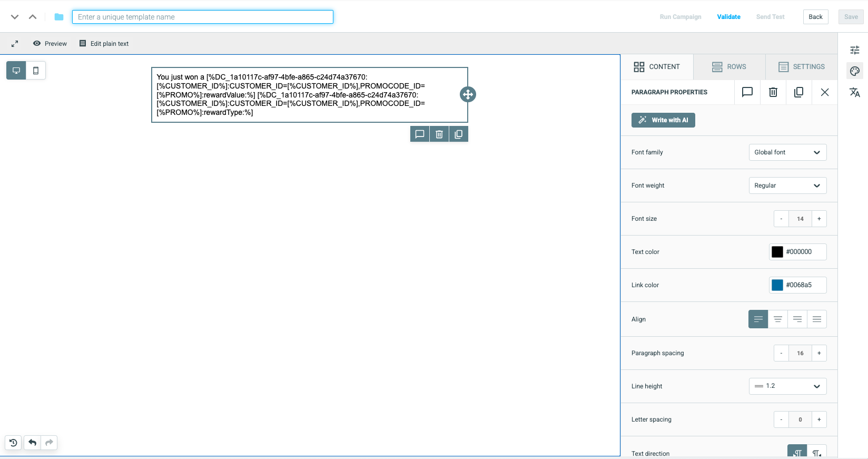This screenshot has height=459, width=868.
Task: Duplicate block using the canvas copy icon
Action: pos(459,134)
